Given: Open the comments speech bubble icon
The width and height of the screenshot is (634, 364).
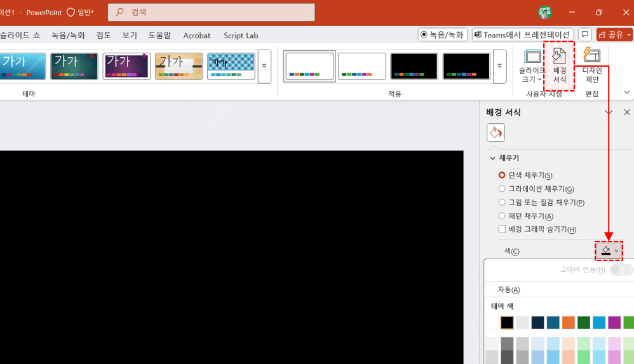Looking at the screenshot, I should [585, 35].
